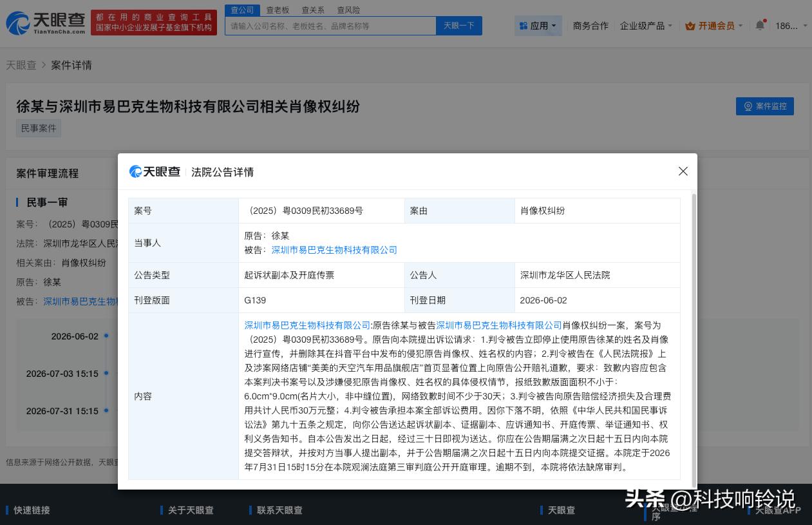The height and width of the screenshot is (525, 812).
Task: Click the case title 徐某与深圳市易巴克生物科技有限公司相关肖像权纠纷
Action: click(188, 106)
